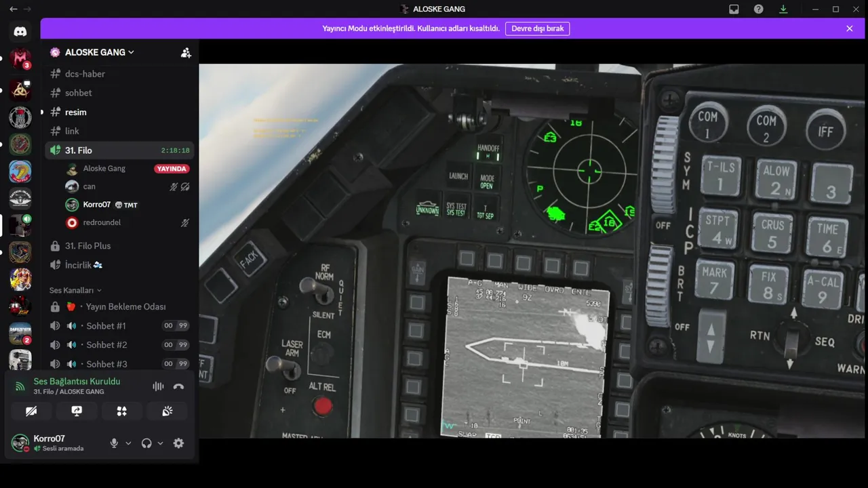
Task: Go forward with the right arrow
Action: tap(27, 9)
